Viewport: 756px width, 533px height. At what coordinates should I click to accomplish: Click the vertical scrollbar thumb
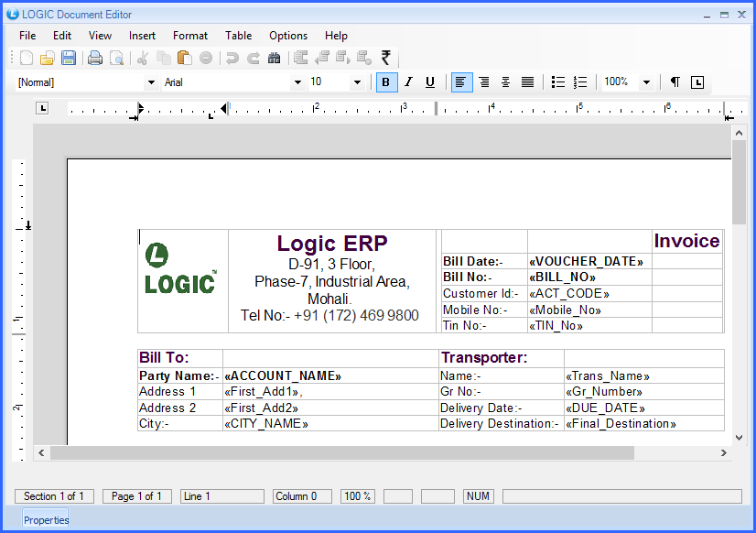pyautogui.click(x=739, y=182)
